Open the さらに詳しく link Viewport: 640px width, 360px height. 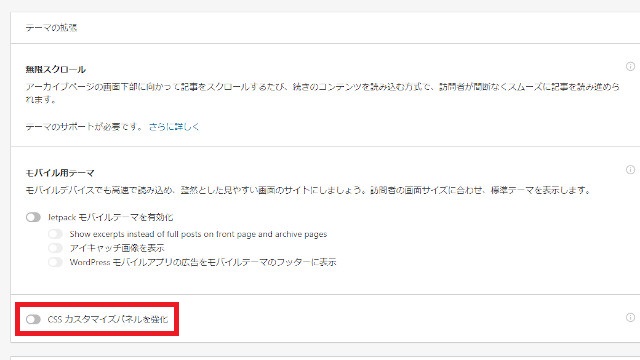[174, 127]
